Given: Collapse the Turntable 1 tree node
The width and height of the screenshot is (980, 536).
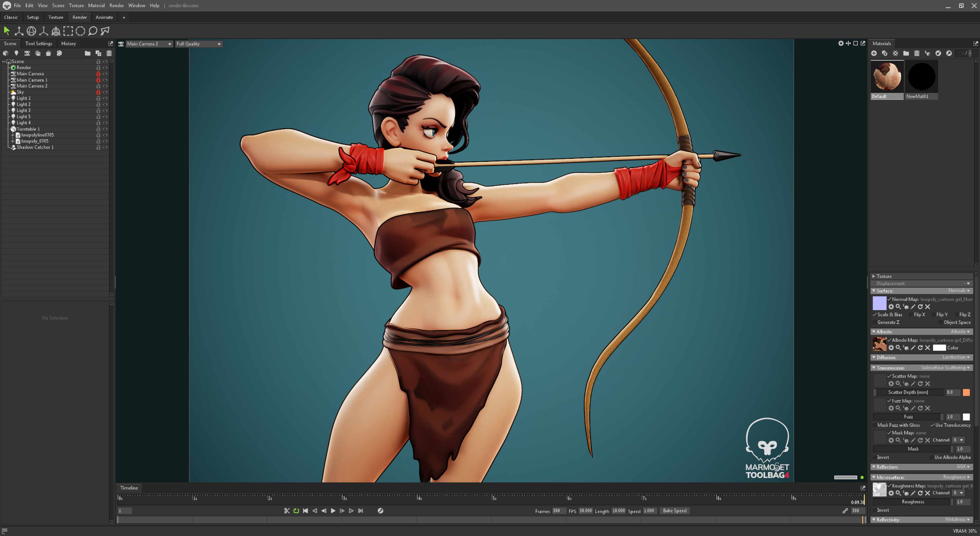Looking at the screenshot, I should [x=8, y=129].
